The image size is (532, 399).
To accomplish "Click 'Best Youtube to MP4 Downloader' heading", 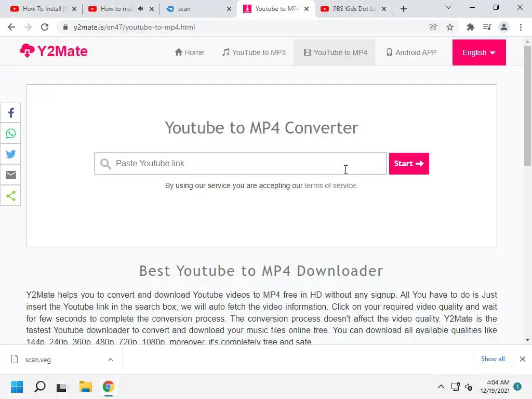I will [261, 271].
